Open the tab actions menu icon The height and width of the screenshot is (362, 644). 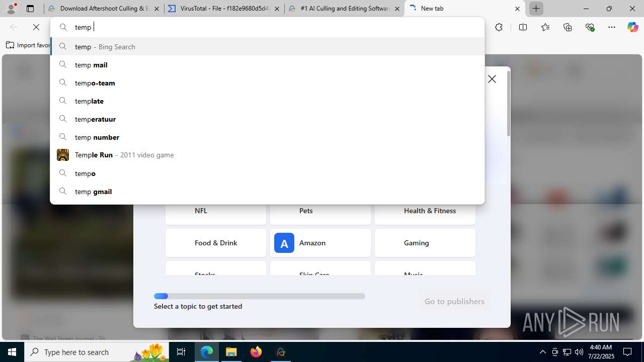pyautogui.click(x=30, y=9)
